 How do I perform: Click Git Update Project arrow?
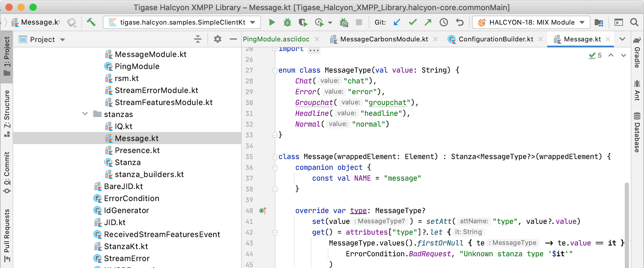tap(397, 22)
